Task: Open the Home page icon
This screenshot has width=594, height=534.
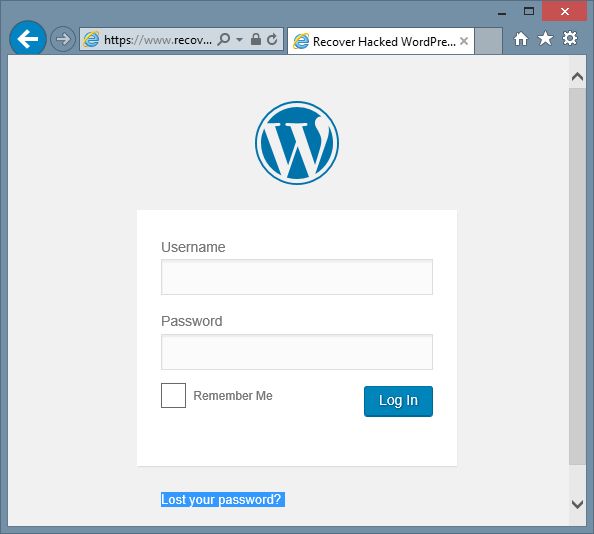Action: click(x=521, y=39)
